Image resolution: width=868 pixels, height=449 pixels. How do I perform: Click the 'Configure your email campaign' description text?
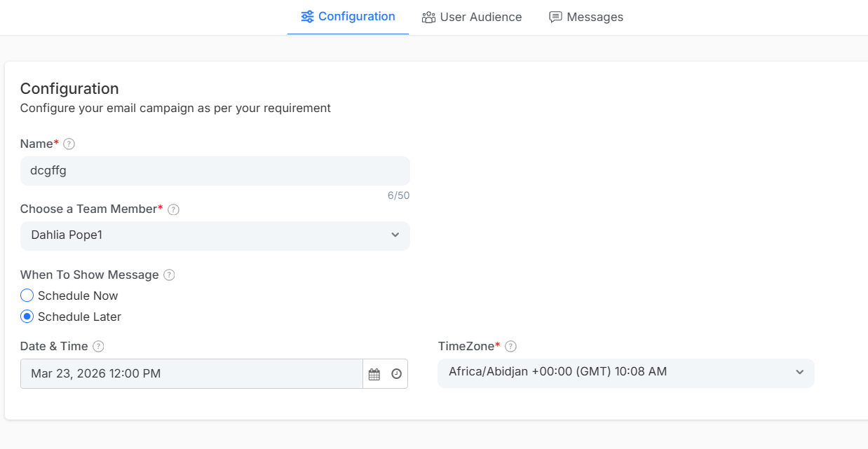click(x=175, y=108)
